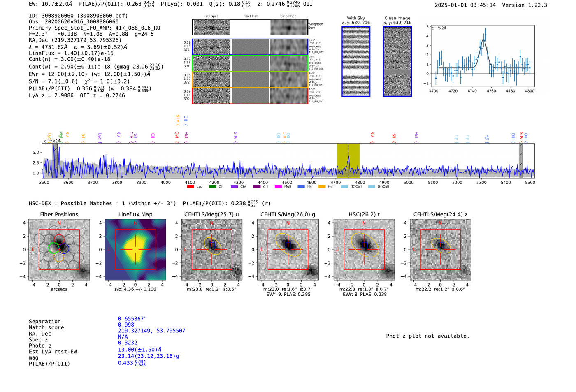Image resolution: width=576 pixels, height=392 pixels.
Task: Click the blue fiber circle in Fiber Positions
Action: tap(64, 248)
